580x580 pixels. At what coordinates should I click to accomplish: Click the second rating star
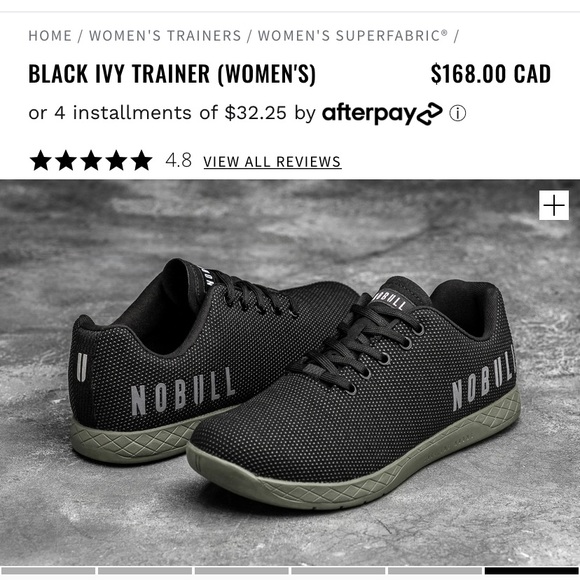(66, 161)
